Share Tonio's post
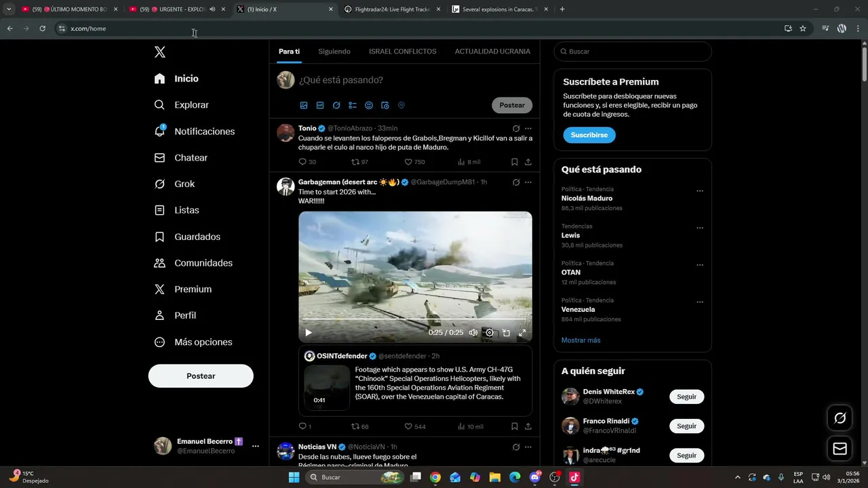Screen dimensions: 868x488 tap(528, 162)
